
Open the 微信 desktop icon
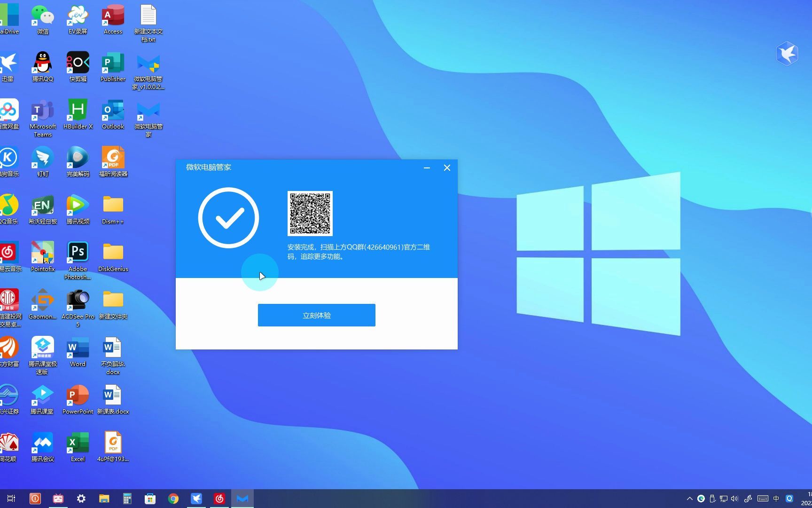point(43,19)
